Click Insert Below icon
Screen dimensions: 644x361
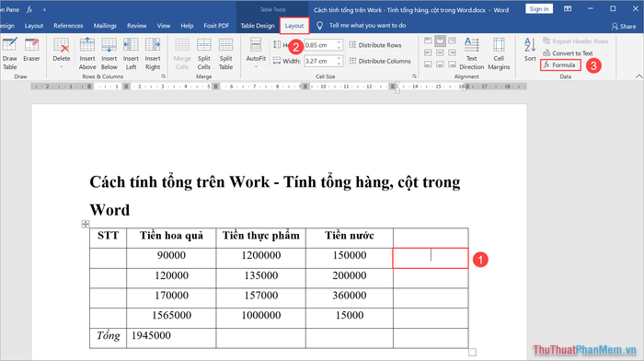pyautogui.click(x=109, y=53)
